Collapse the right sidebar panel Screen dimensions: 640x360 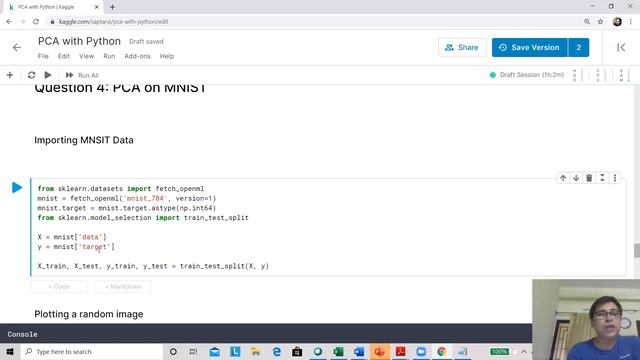click(621, 47)
